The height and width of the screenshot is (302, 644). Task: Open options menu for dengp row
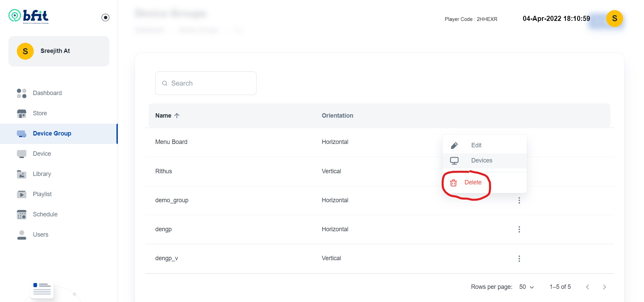pyautogui.click(x=519, y=230)
